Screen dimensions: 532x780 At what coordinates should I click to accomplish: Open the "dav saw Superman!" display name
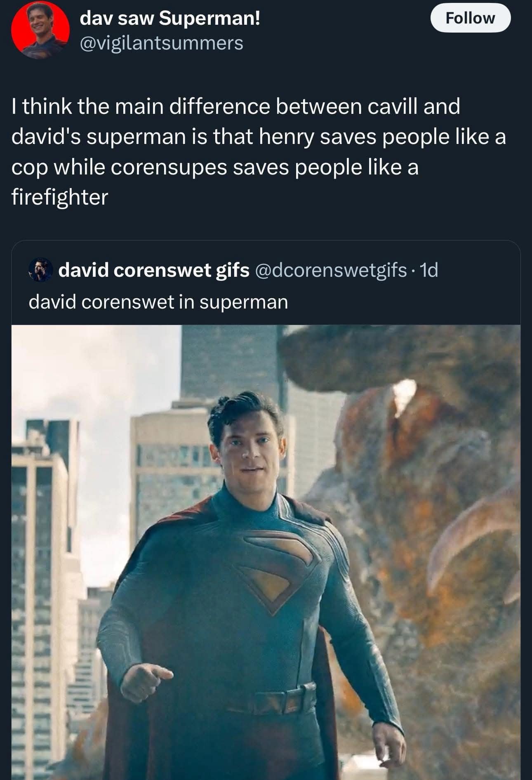click(170, 18)
